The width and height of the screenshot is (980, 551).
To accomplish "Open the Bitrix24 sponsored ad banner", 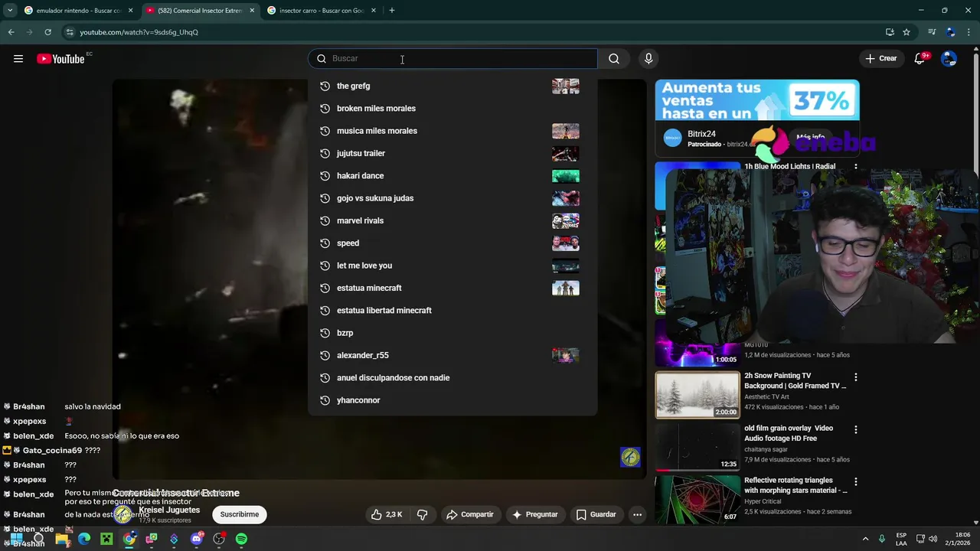I will (757, 100).
